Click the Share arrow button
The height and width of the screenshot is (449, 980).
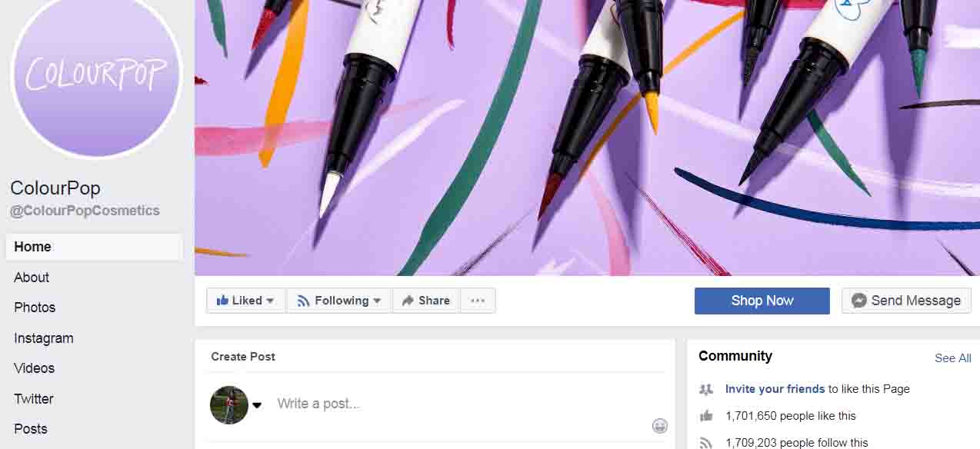pyautogui.click(x=425, y=301)
